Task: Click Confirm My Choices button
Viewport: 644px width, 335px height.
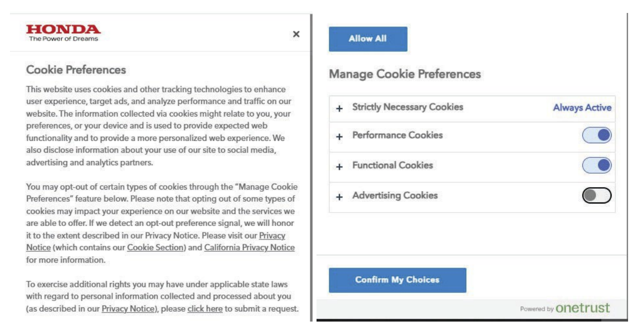Action: click(x=397, y=280)
